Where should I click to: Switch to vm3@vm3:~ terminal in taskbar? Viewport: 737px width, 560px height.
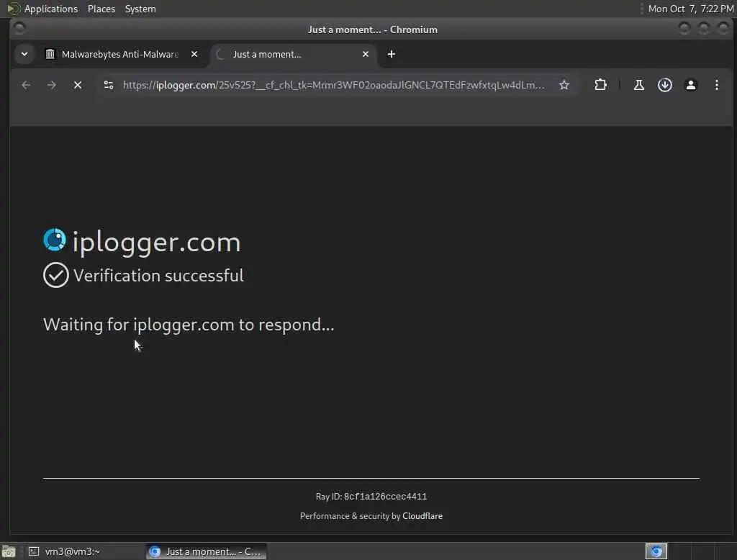[85, 551]
